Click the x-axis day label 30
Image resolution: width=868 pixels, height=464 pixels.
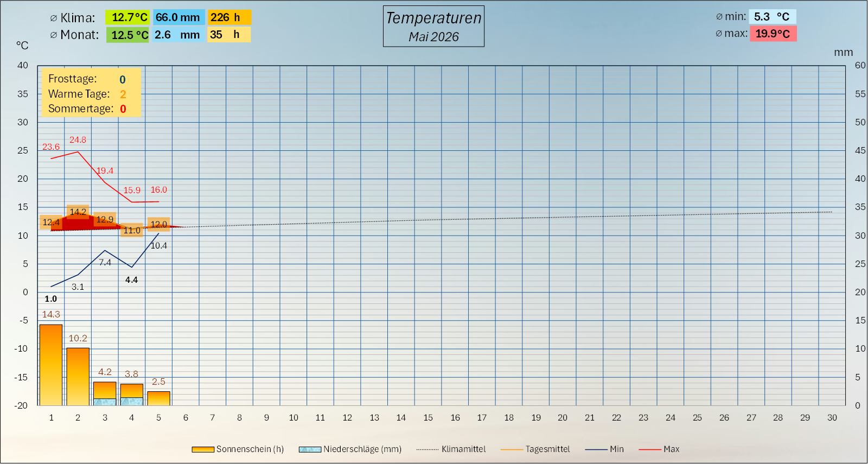pyautogui.click(x=832, y=418)
